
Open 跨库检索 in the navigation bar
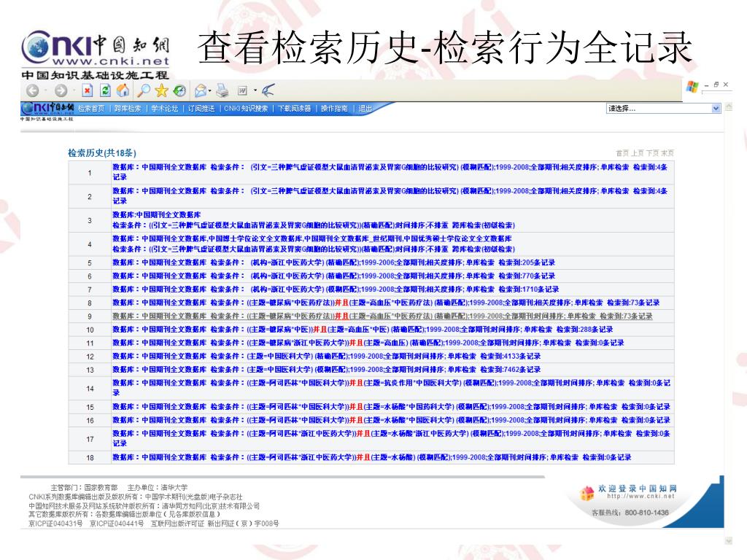click(128, 109)
